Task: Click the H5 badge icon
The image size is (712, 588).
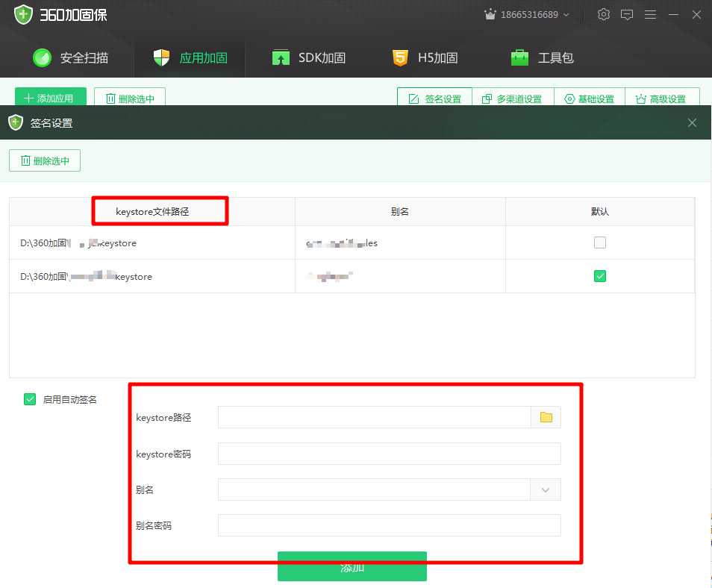Action: [400, 57]
